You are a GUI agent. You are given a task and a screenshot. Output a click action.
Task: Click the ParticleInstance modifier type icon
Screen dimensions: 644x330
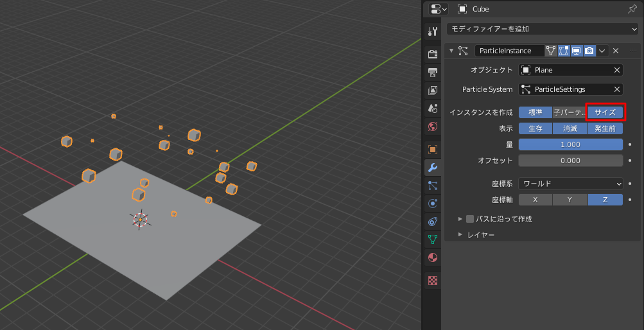463,51
